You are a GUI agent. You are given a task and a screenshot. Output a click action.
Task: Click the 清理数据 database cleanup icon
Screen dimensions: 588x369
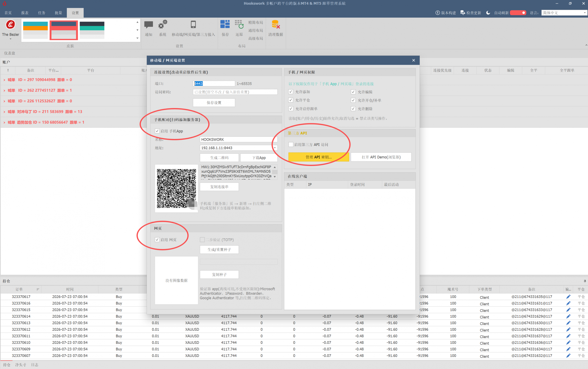click(276, 24)
